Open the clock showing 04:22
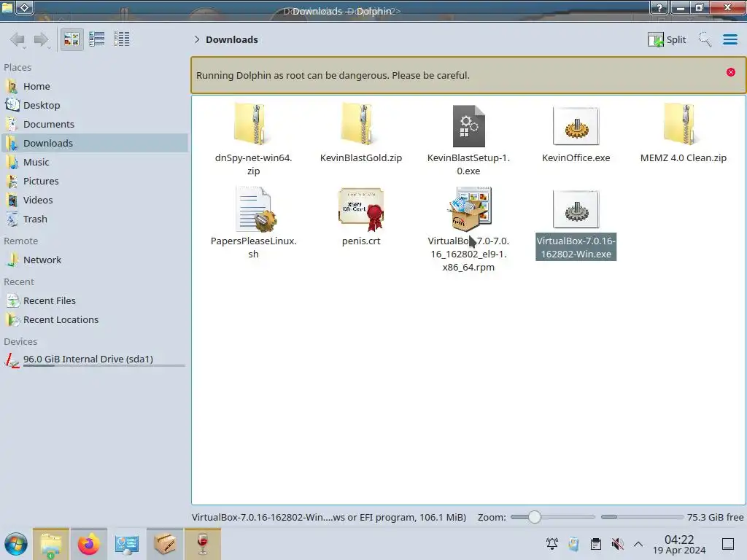Screen dimensions: 747x560 coord(679,545)
